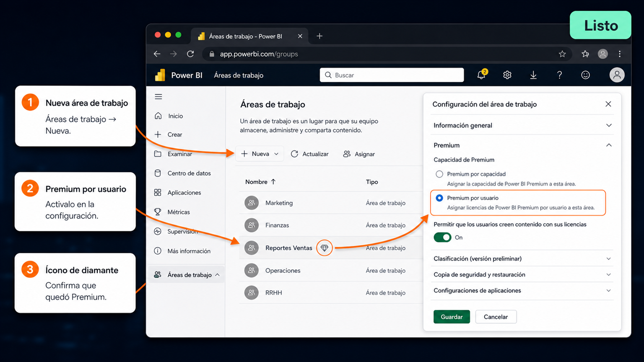
Task: Click the Operaciones workspace avatar icon
Action: (252, 270)
